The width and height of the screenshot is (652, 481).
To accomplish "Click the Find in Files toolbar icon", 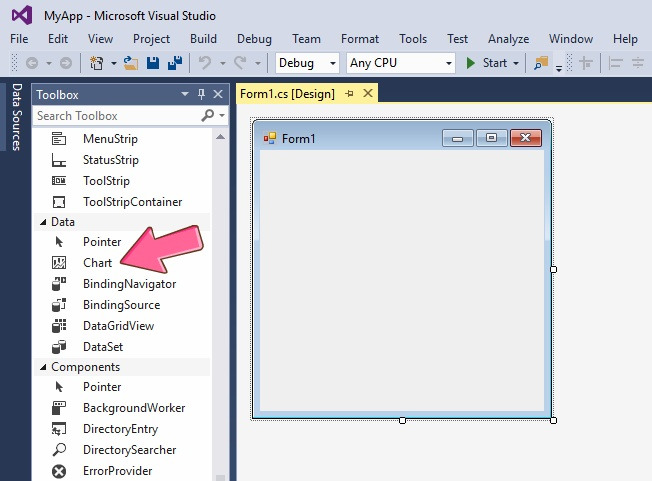I will (x=541, y=63).
